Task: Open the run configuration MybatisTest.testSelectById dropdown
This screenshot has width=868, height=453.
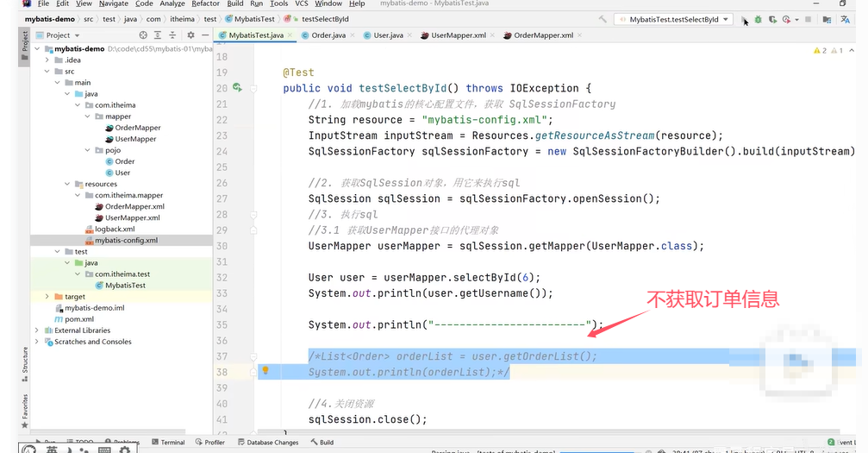Action: point(673,19)
